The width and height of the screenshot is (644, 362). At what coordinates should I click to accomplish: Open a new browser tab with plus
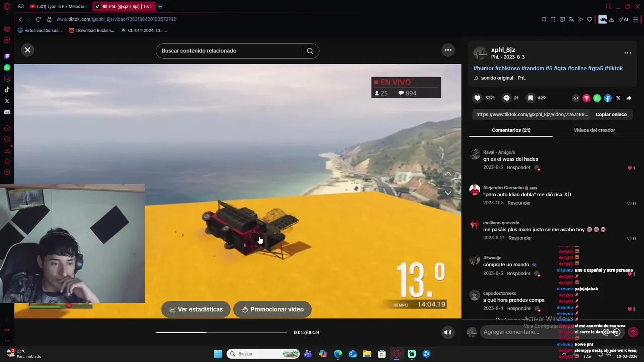160,6
